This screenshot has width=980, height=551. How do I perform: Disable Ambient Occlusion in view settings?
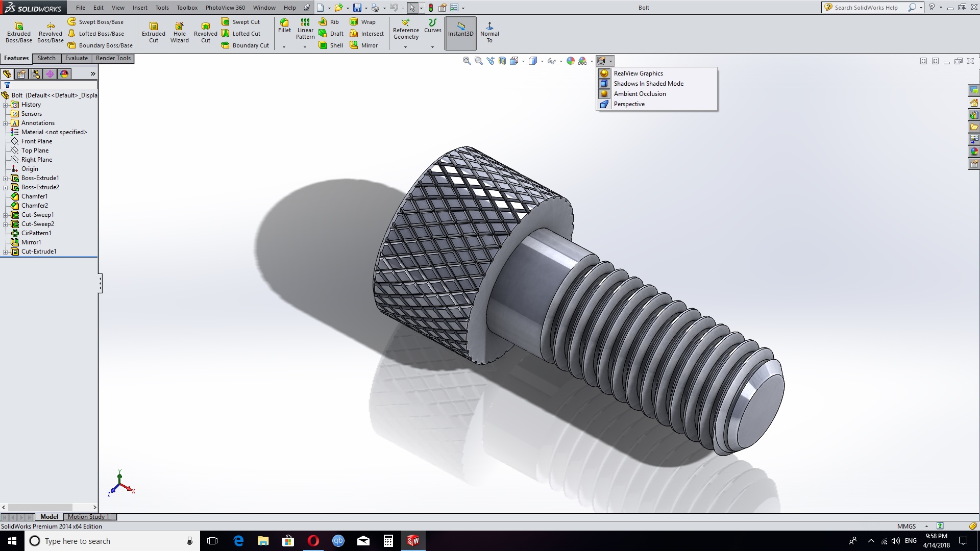(640, 94)
